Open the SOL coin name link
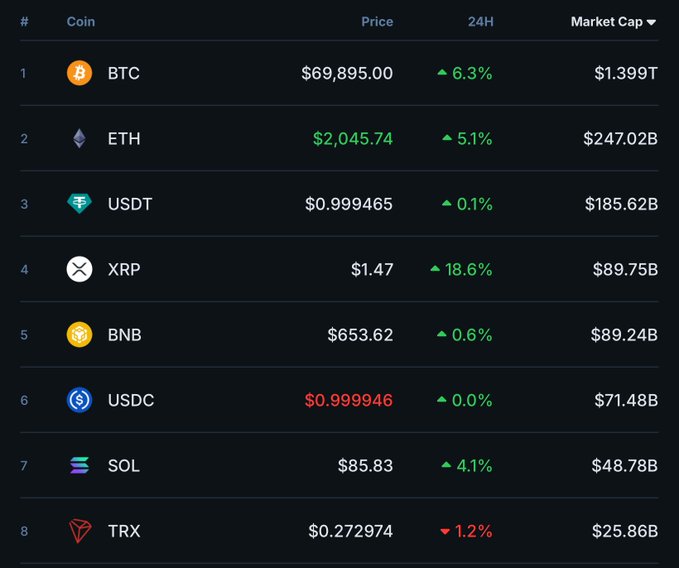The height and width of the screenshot is (568, 679). click(x=124, y=466)
